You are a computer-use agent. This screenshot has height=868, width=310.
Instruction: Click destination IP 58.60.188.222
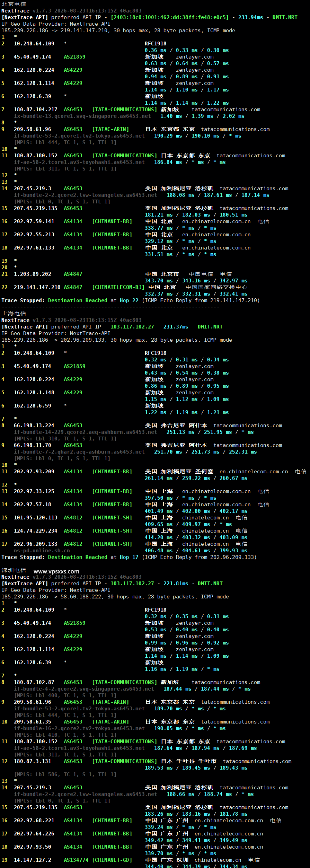point(81,597)
